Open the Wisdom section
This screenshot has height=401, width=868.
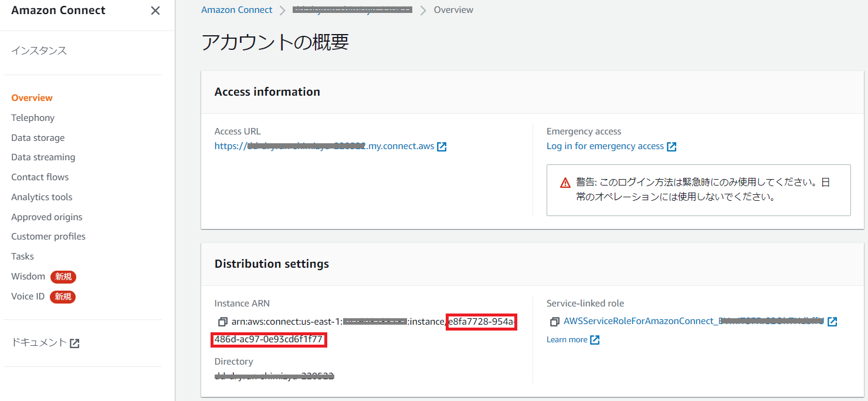28,277
